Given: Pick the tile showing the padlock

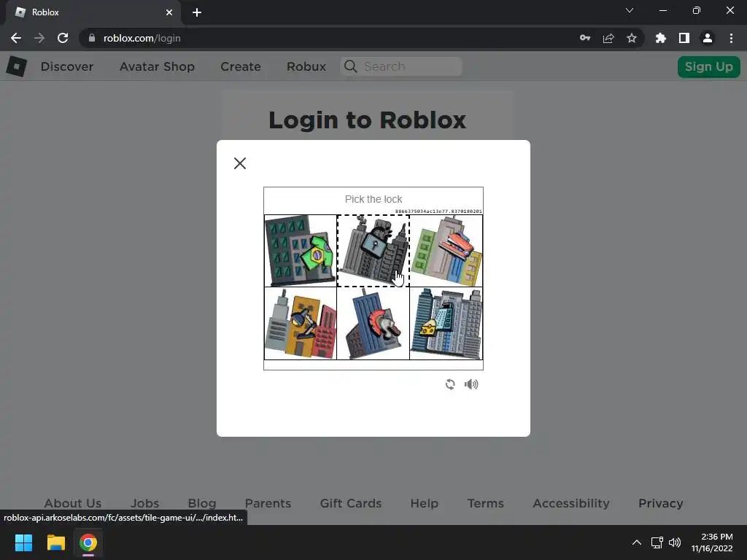Looking at the screenshot, I should point(373,251).
